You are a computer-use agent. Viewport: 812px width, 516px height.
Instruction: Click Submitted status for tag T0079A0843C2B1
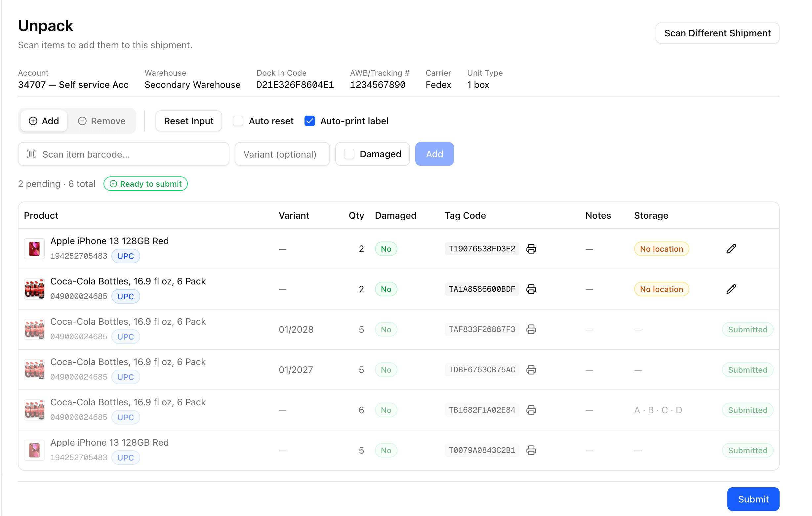tap(748, 450)
